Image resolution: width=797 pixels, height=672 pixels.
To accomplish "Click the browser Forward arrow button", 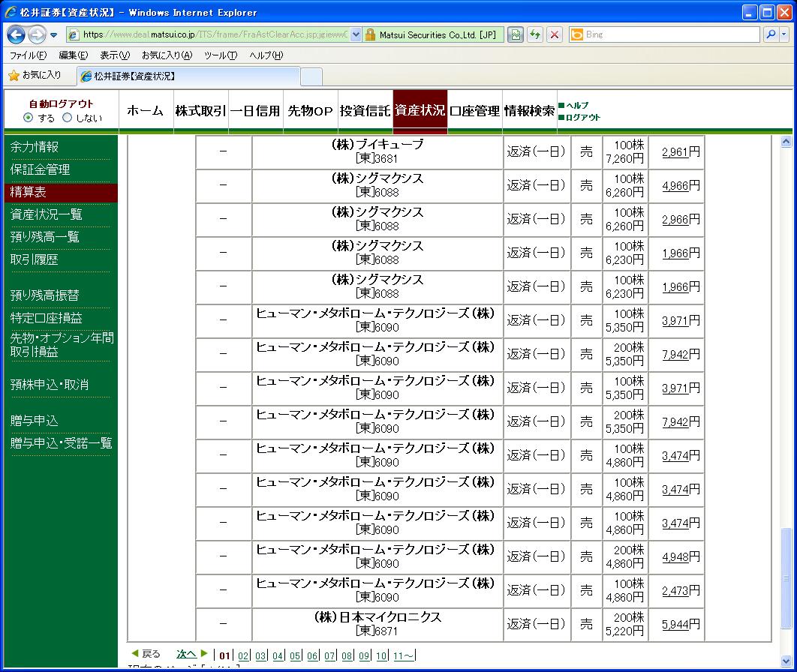I will pos(37,34).
